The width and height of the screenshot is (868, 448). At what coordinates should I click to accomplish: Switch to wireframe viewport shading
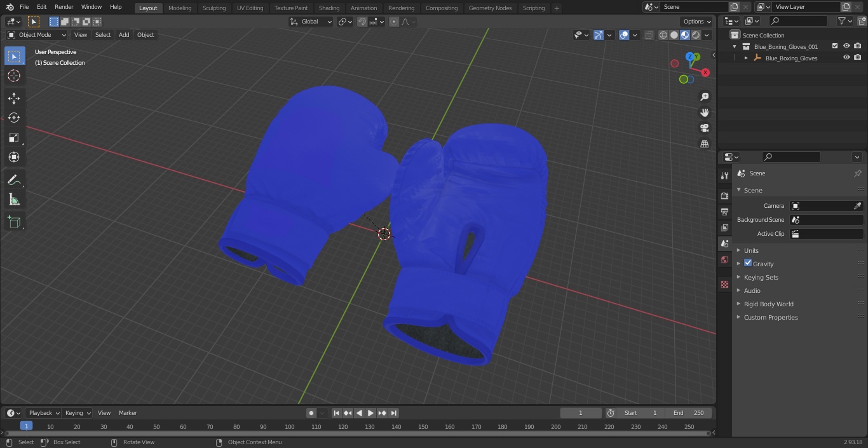(663, 35)
